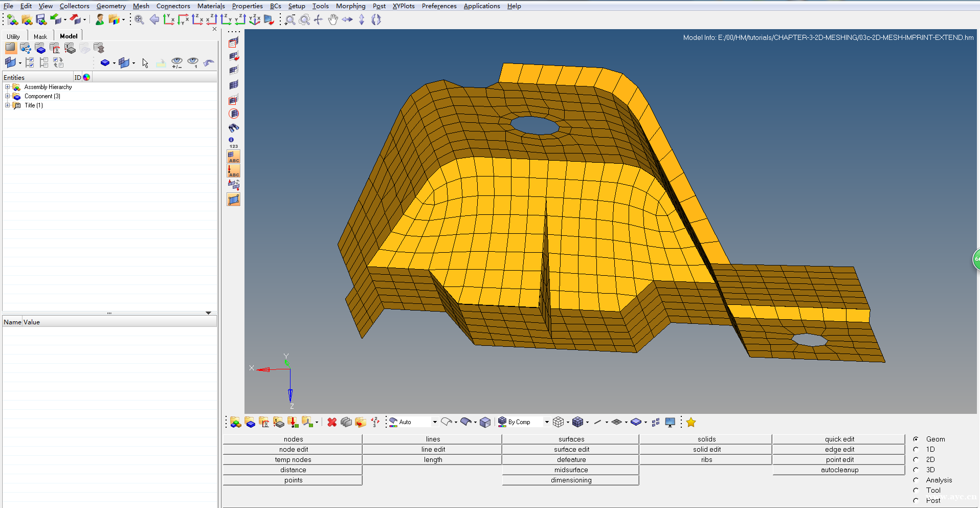Switch to the Utility tab

(13, 36)
